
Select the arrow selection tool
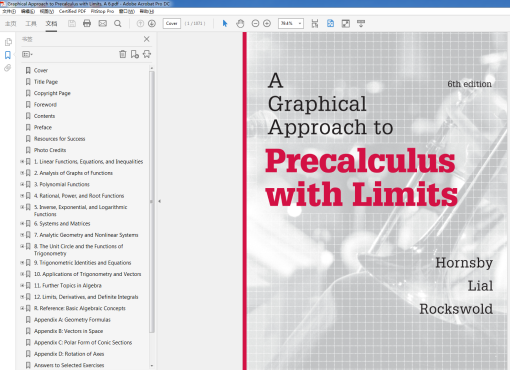(225, 23)
